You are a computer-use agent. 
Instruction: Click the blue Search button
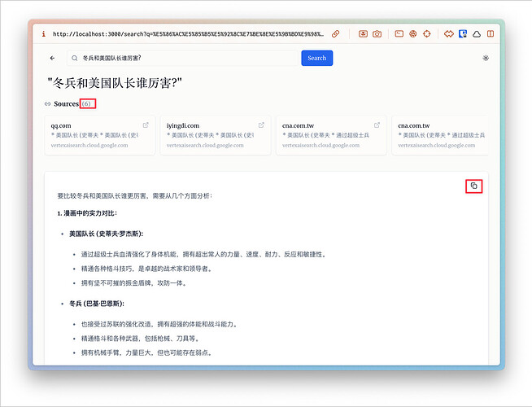[316, 58]
